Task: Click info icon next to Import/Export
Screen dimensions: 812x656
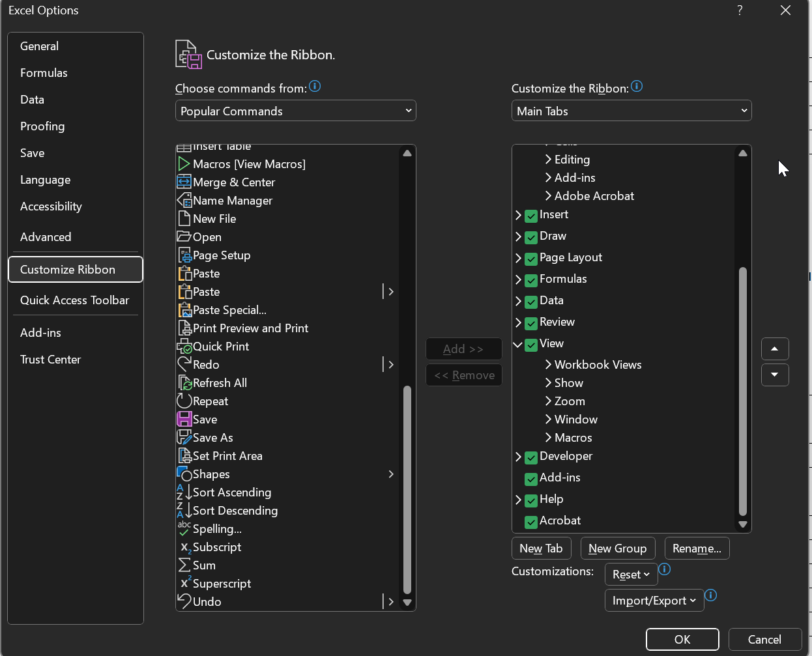Action: click(711, 595)
